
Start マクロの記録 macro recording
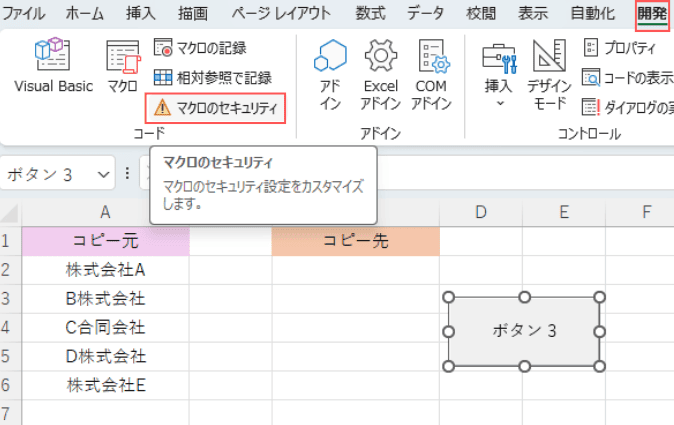click(x=201, y=48)
